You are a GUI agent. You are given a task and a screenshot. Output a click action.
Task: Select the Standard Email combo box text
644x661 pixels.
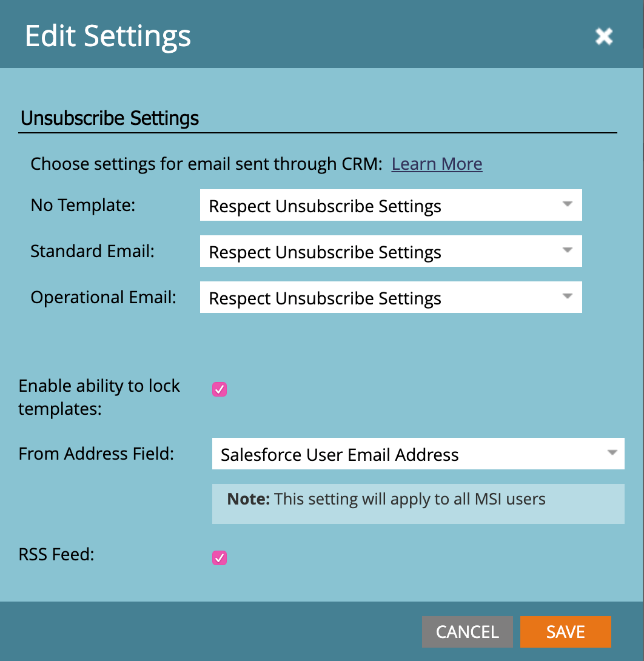point(325,252)
